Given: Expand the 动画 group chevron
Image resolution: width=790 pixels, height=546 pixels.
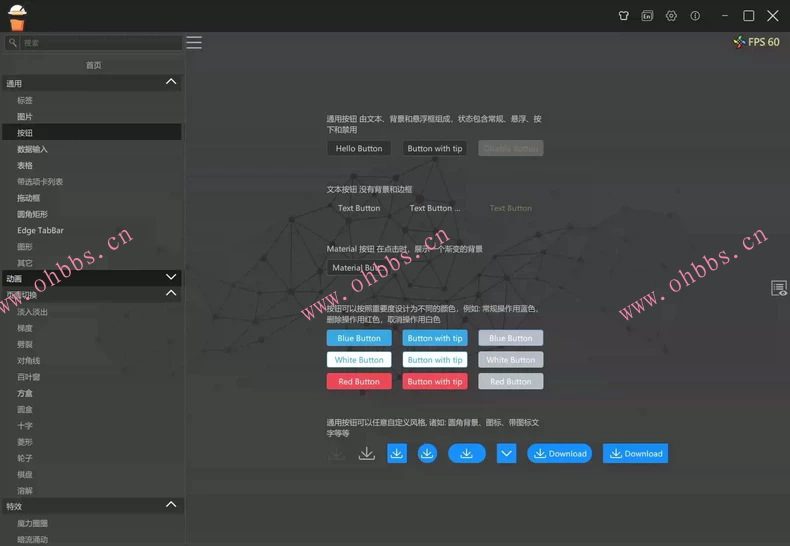Looking at the screenshot, I should point(171,277).
